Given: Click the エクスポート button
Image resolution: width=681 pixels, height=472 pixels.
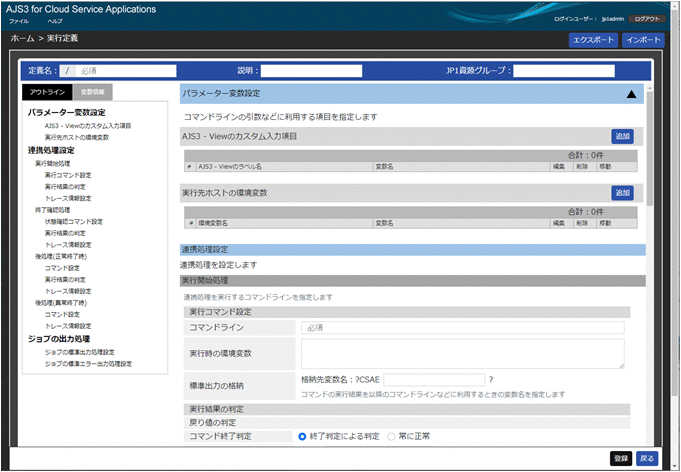Looking at the screenshot, I should 592,40.
